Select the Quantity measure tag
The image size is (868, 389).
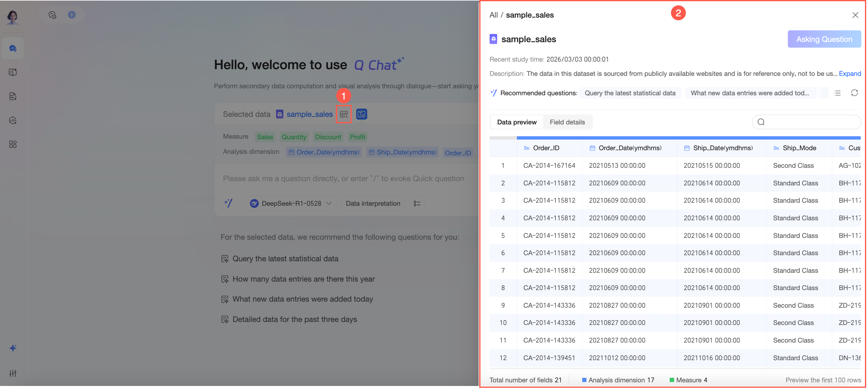click(x=294, y=137)
